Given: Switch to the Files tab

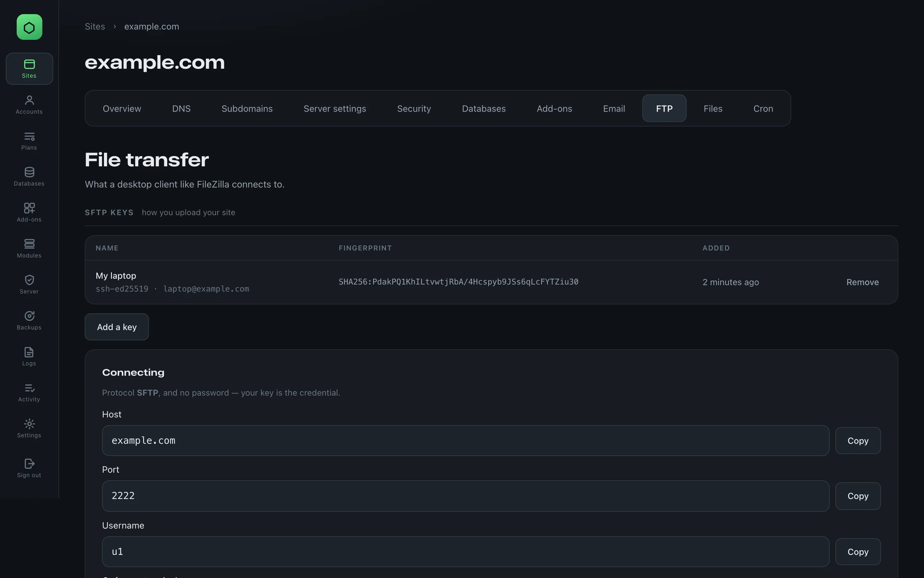Looking at the screenshot, I should (713, 109).
